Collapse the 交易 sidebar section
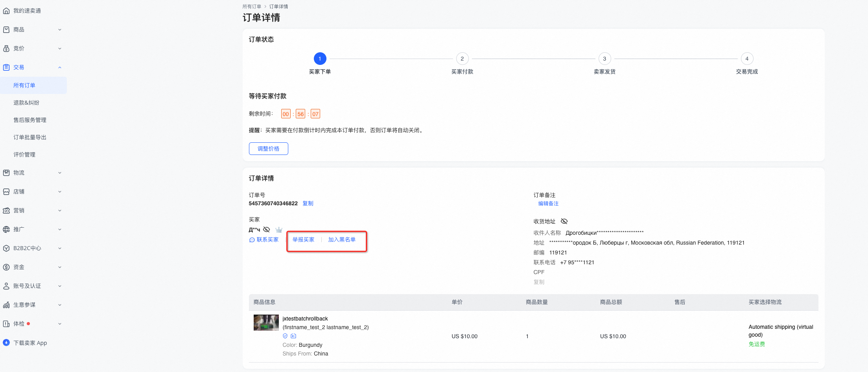 pyautogui.click(x=59, y=67)
